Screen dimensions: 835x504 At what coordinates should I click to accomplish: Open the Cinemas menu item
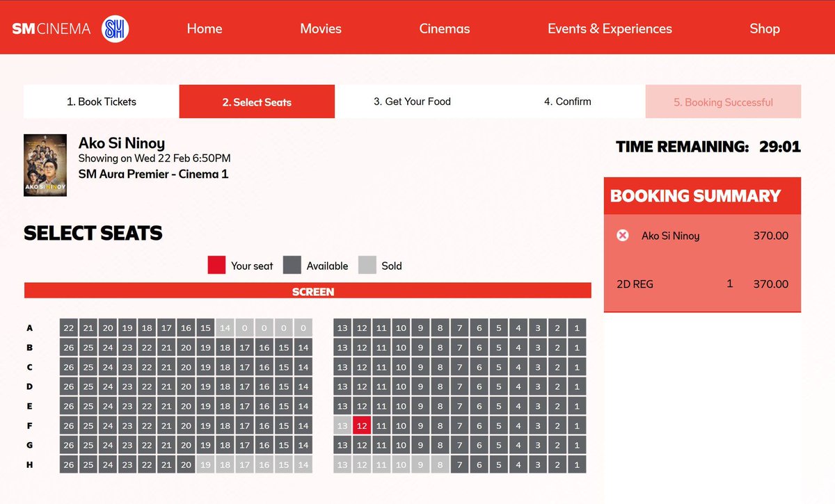[445, 29]
